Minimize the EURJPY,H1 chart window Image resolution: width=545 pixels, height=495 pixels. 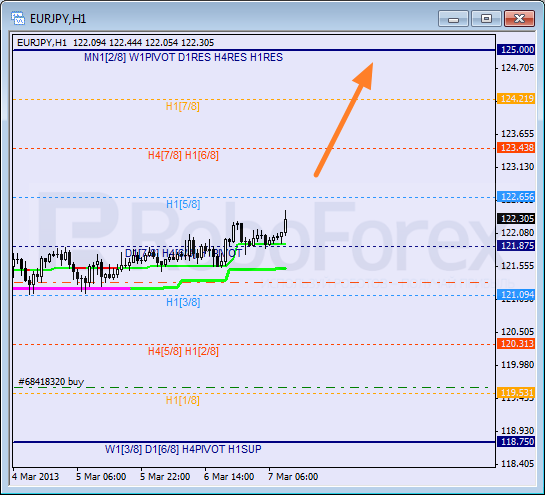tap(453, 18)
